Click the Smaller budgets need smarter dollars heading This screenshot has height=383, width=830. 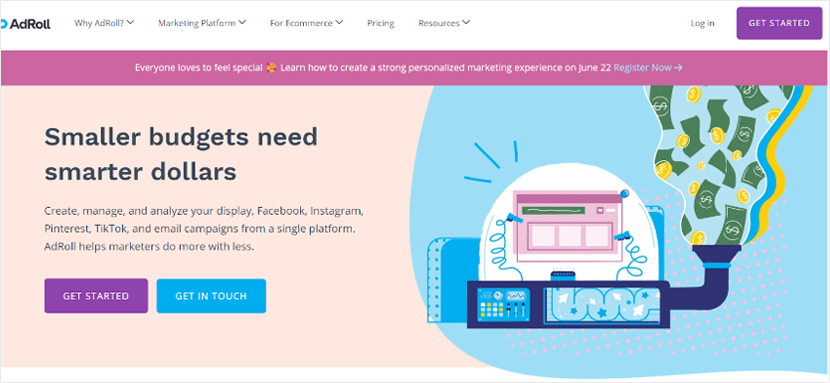182,154
